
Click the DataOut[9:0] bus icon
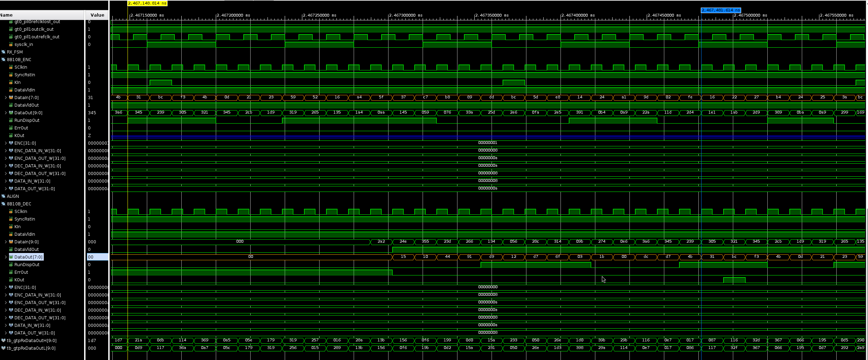[11, 113]
